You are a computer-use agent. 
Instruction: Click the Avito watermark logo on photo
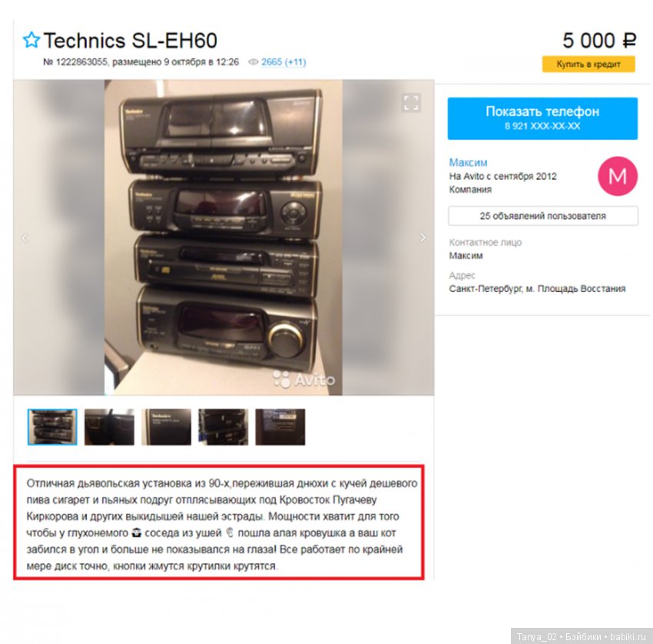pos(303,379)
